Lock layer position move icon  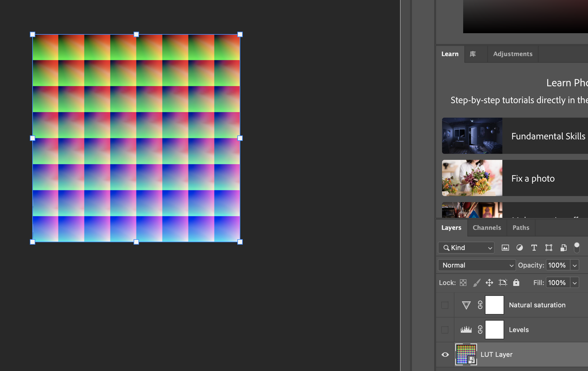tap(489, 283)
